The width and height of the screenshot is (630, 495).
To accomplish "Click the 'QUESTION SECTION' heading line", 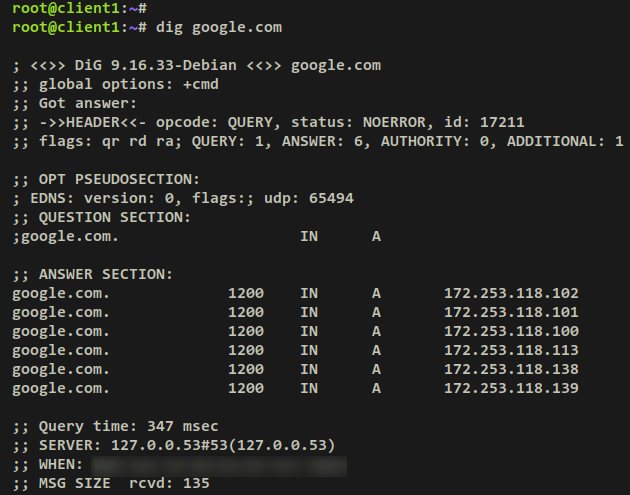I will point(102,217).
